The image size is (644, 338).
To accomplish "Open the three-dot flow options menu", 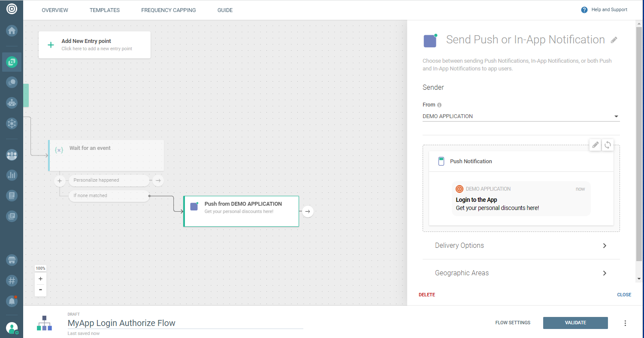I will (625, 323).
